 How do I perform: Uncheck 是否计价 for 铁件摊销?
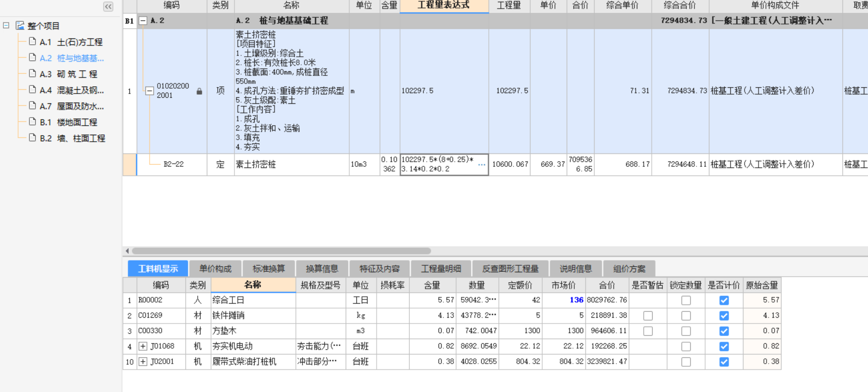pyautogui.click(x=724, y=316)
